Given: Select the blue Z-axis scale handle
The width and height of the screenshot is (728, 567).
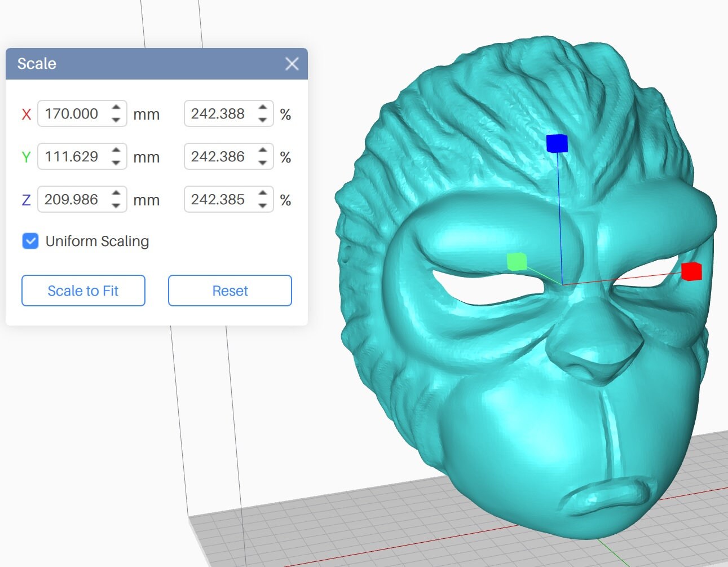Looking at the screenshot, I should (x=556, y=144).
